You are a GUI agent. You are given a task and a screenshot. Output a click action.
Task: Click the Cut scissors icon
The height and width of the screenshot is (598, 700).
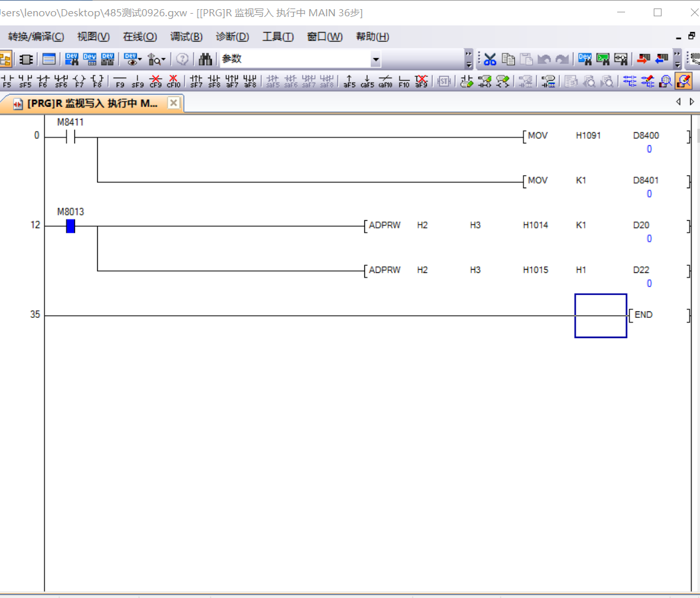pos(490,59)
